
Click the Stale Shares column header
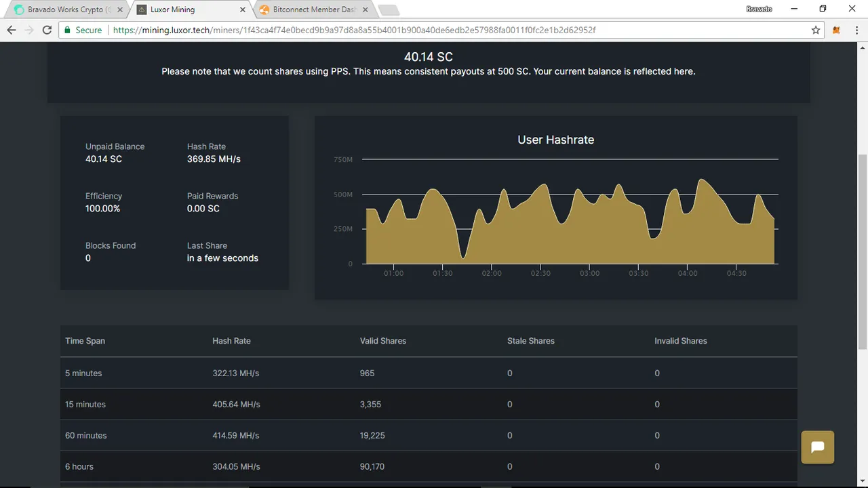[x=531, y=341]
